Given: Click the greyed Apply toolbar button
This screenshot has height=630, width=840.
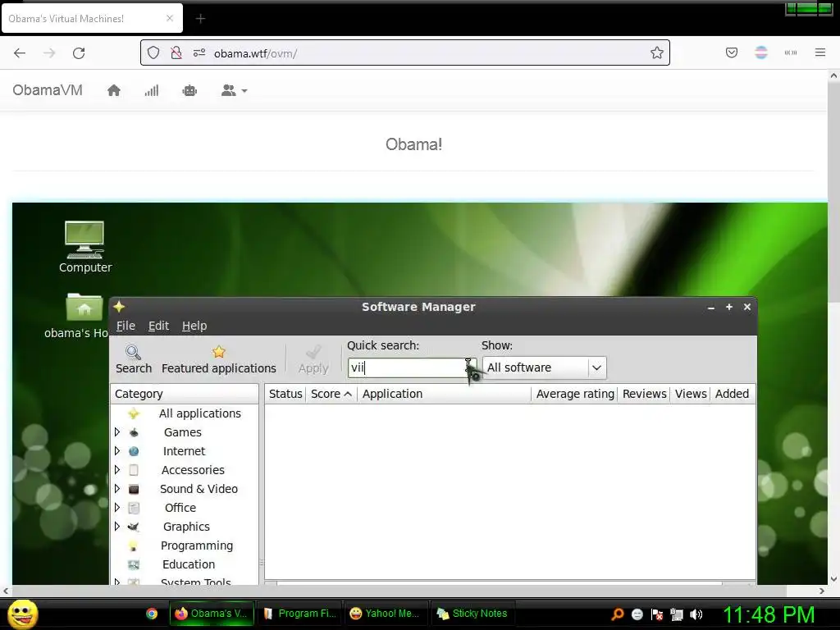Looking at the screenshot, I should coord(313,359).
